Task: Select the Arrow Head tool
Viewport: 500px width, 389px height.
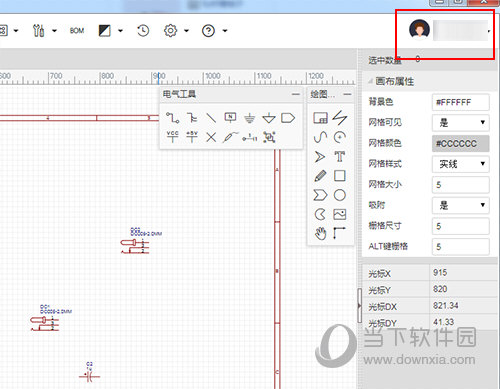Action: click(x=320, y=156)
